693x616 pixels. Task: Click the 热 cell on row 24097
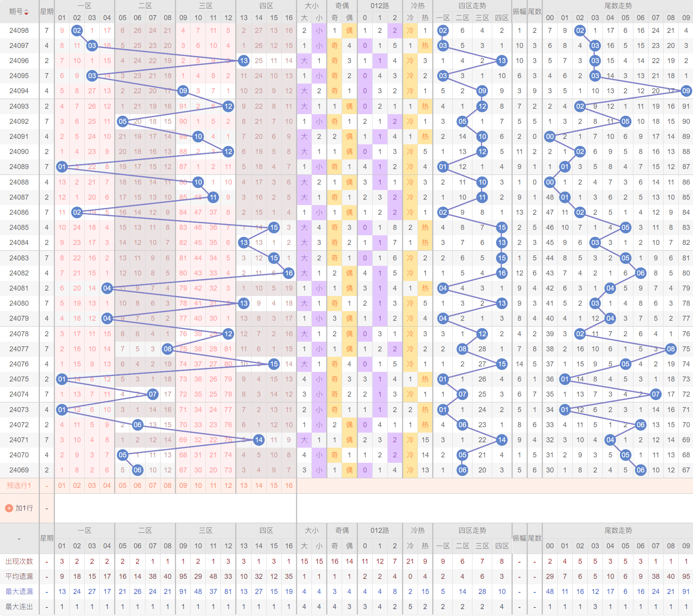click(x=425, y=45)
